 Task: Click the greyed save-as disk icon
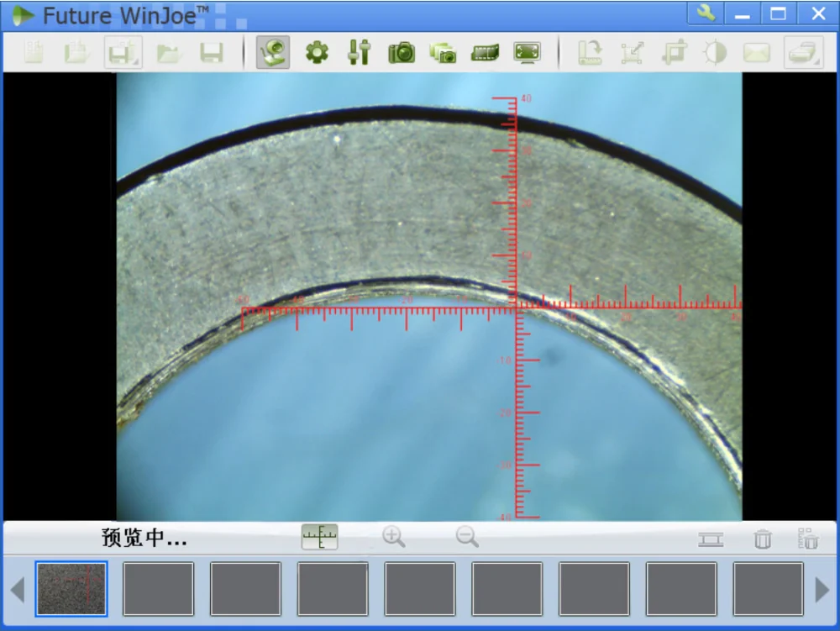[x=123, y=52]
